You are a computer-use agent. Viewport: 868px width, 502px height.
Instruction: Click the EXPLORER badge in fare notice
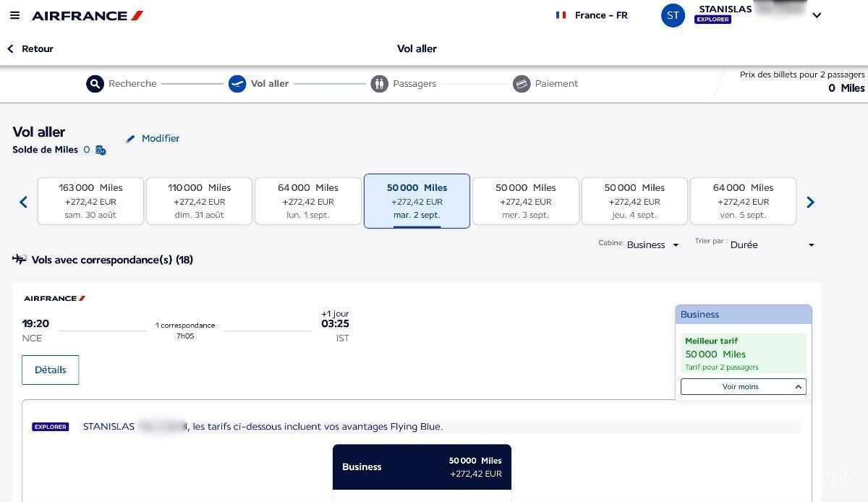tap(51, 427)
